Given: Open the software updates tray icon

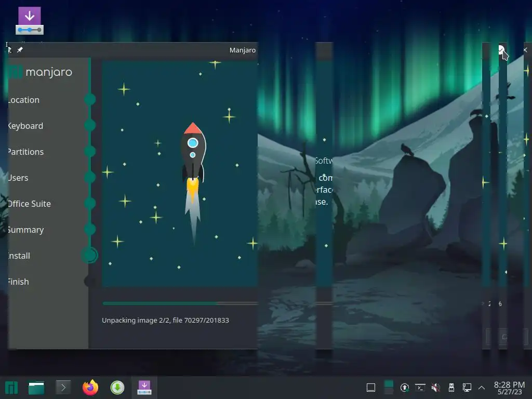Looking at the screenshot, I should 404,388.
